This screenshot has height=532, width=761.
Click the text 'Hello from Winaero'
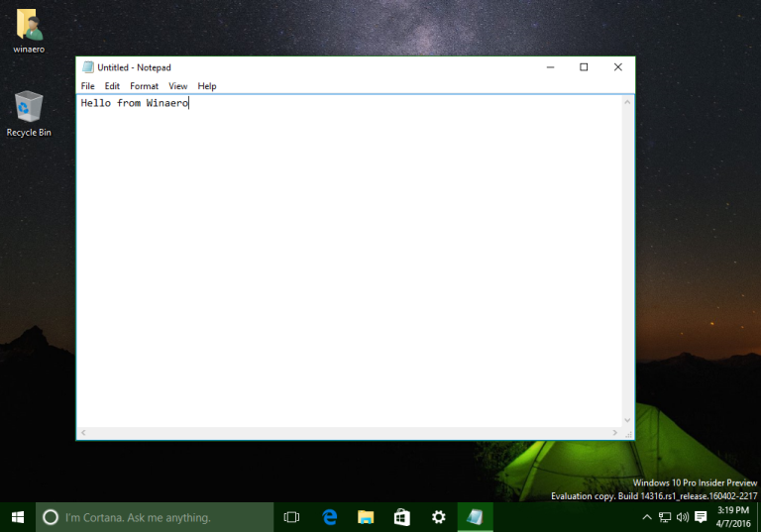tap(135, 103)
